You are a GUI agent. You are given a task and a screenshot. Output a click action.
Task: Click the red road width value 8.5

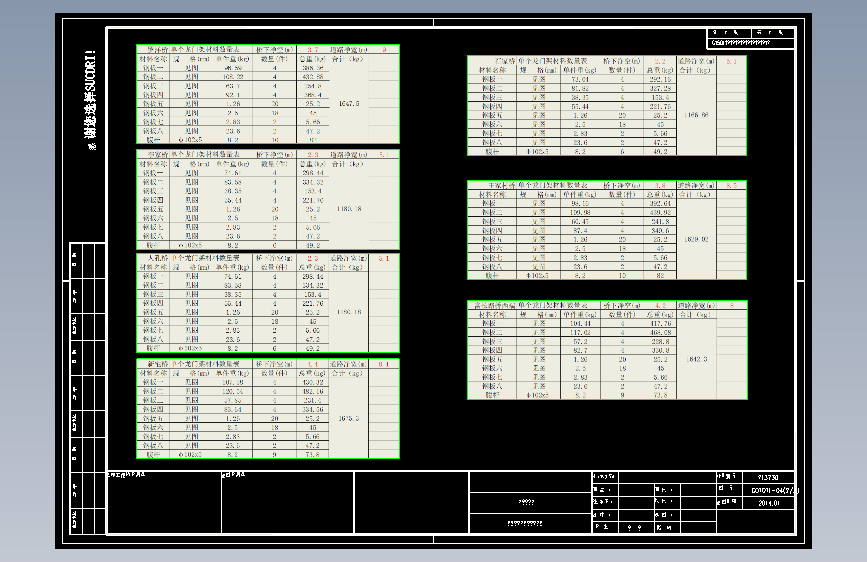732,185
